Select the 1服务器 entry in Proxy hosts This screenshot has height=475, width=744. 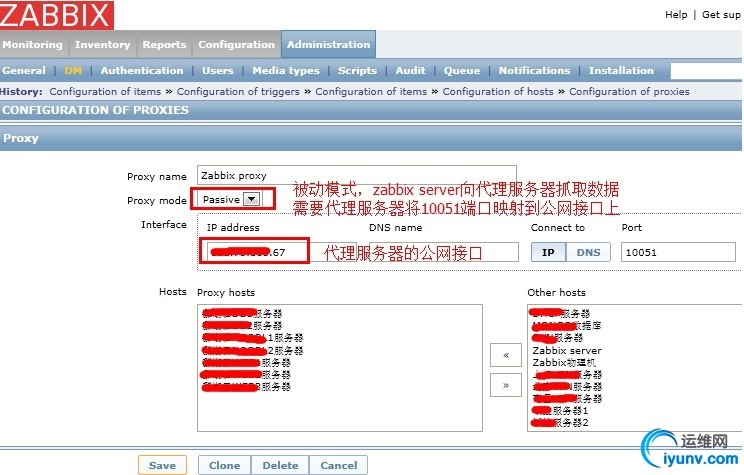tap(252, 338)
